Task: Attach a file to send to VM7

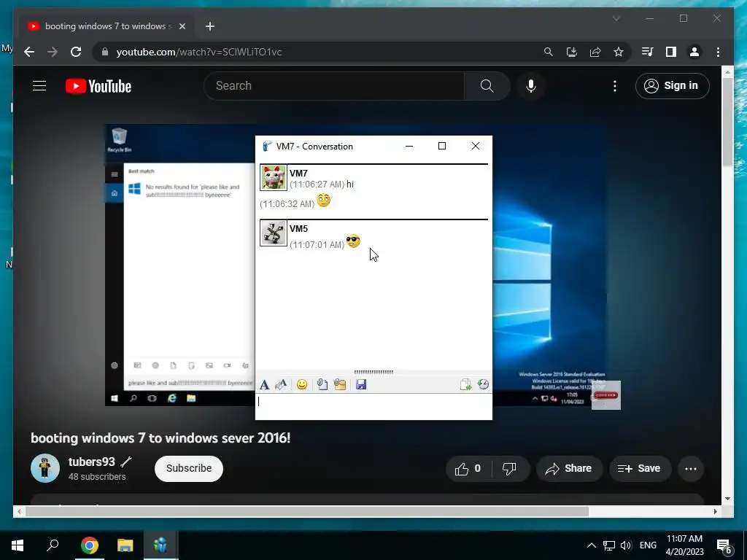Action: [x=322, y=384]
